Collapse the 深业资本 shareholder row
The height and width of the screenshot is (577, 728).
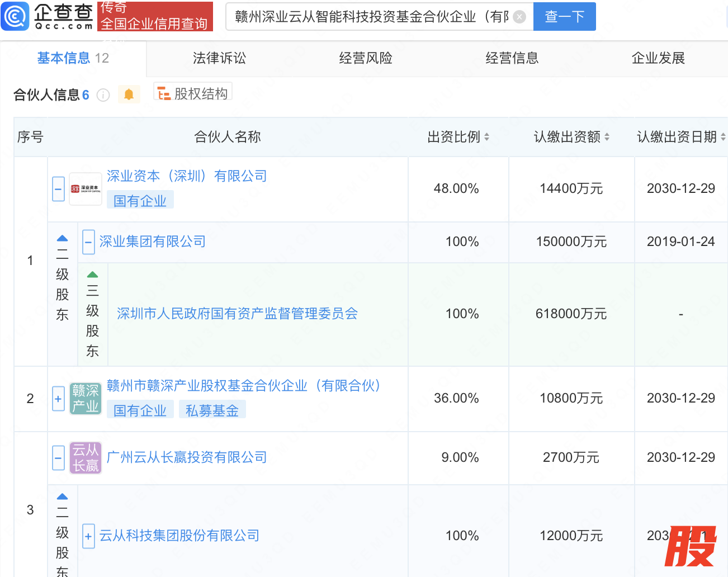(x=58, y=189)
